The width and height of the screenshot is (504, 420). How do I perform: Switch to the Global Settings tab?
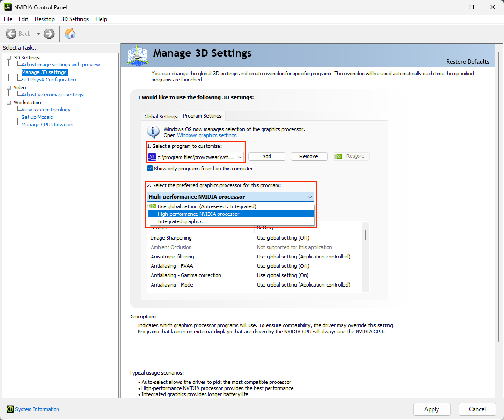tap(161, 117)
